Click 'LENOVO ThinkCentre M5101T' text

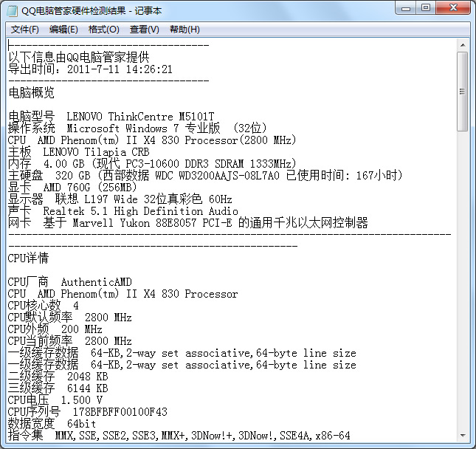tap(140, 117)
